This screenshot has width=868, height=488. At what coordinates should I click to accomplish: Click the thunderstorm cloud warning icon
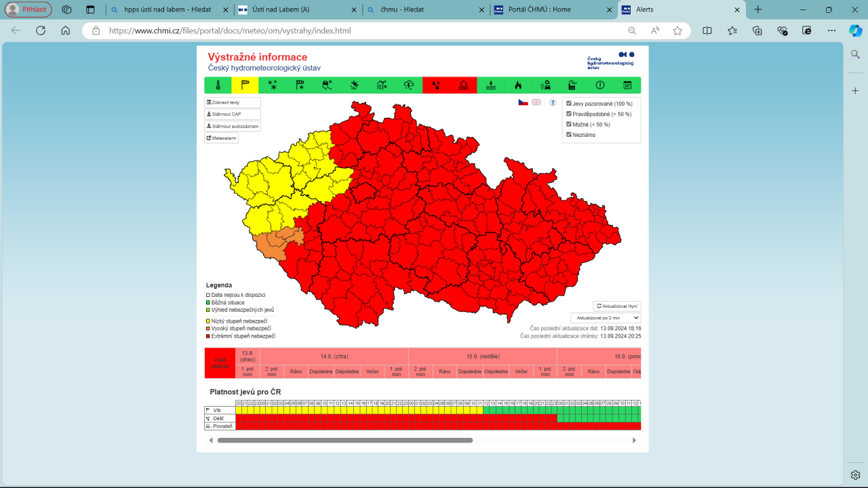coord(409,85)
